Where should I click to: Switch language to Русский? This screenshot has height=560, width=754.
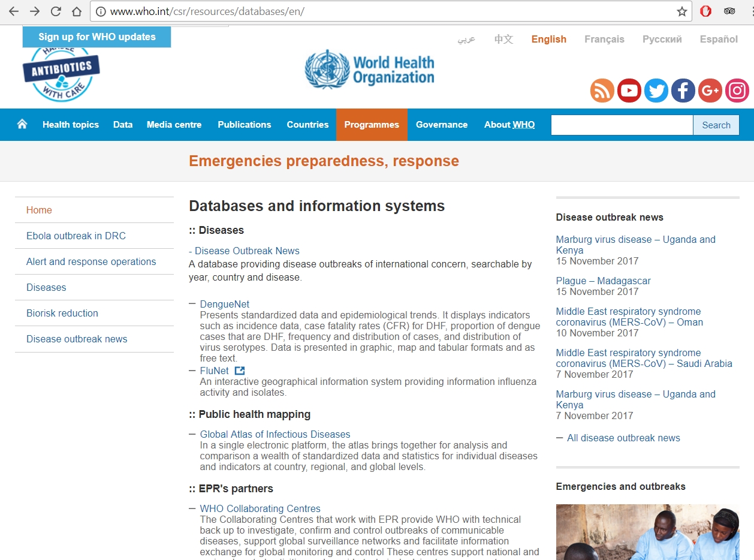[662, 39]
